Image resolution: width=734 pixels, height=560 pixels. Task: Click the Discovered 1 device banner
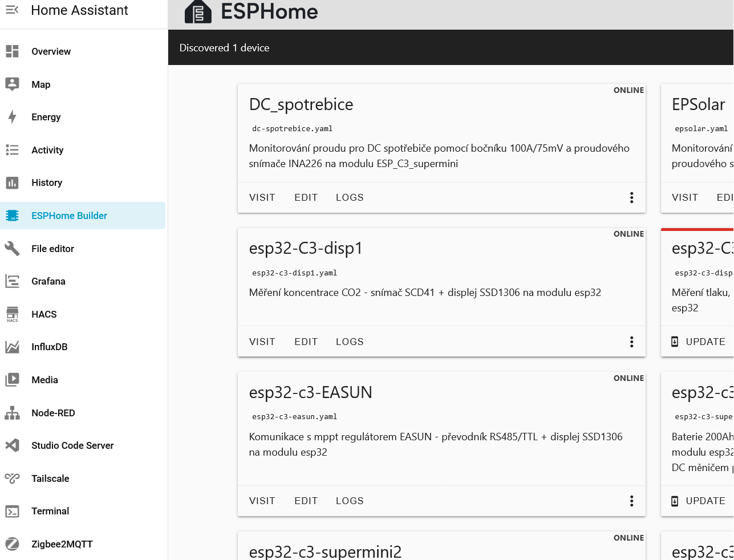(224, 48)
